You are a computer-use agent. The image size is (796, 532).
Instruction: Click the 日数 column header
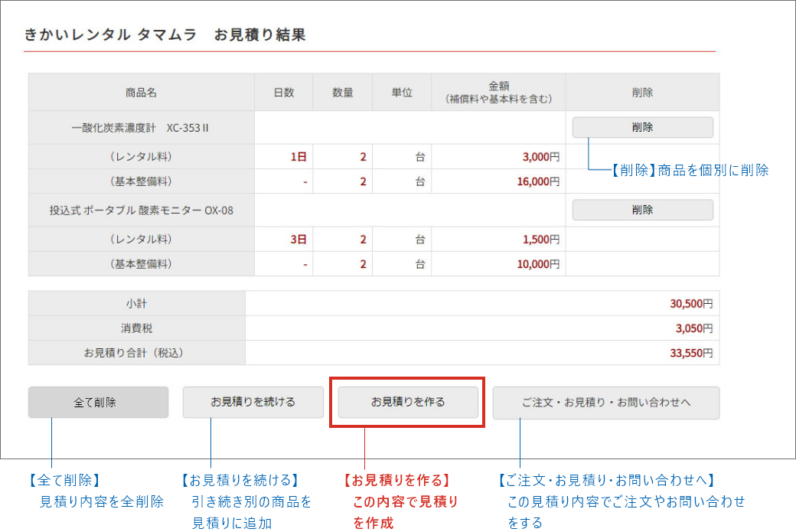click(x=283, y=93)
